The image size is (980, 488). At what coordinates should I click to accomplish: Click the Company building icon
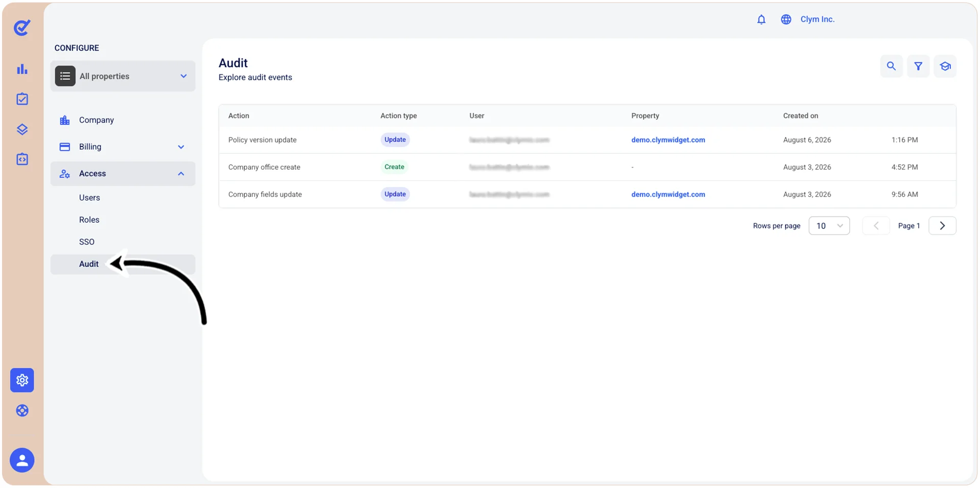pyautogui.click(x=64, y=120)
